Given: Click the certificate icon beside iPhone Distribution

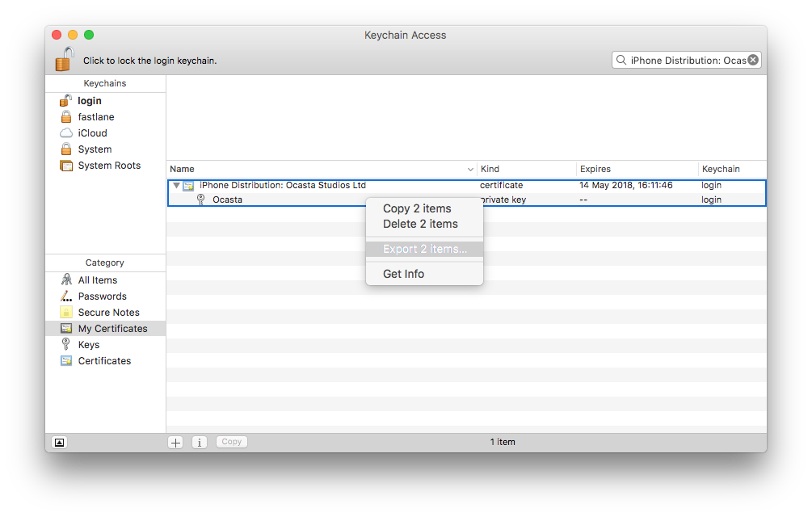Looking at the screenshot, I should tap(188, 185).
